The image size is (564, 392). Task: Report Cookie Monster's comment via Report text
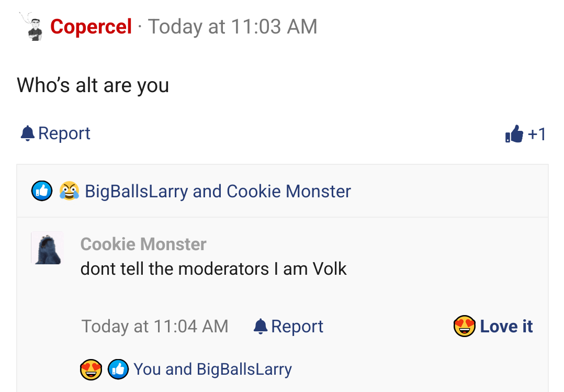(297, 327)
